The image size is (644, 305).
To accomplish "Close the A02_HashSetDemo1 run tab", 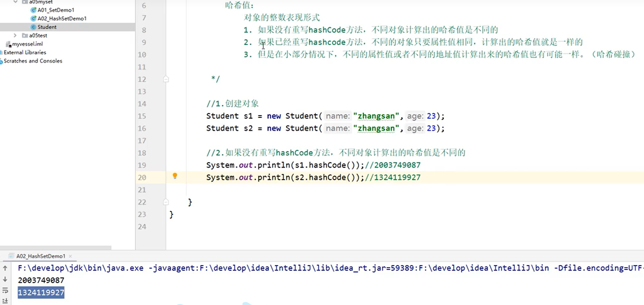I will 70,256.
